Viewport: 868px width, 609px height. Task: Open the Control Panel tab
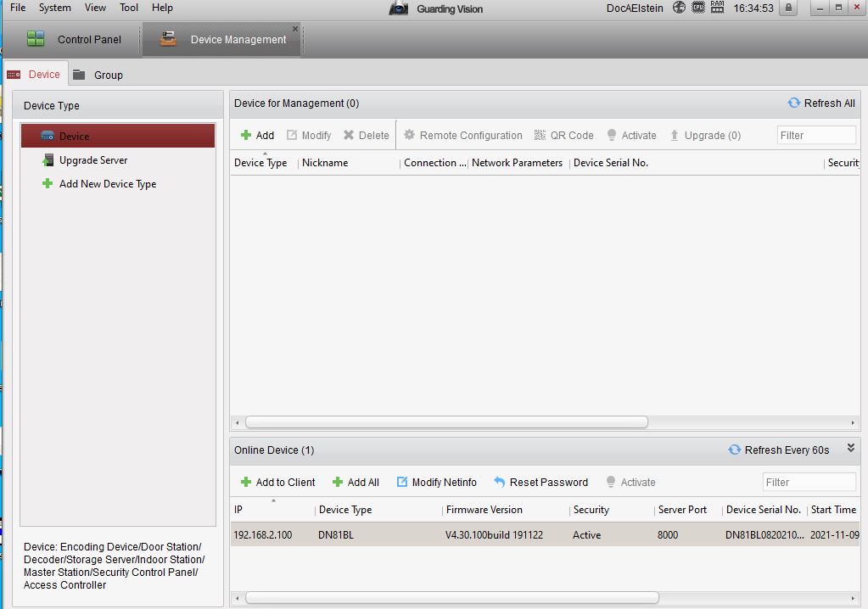click(x=74, y=39)
